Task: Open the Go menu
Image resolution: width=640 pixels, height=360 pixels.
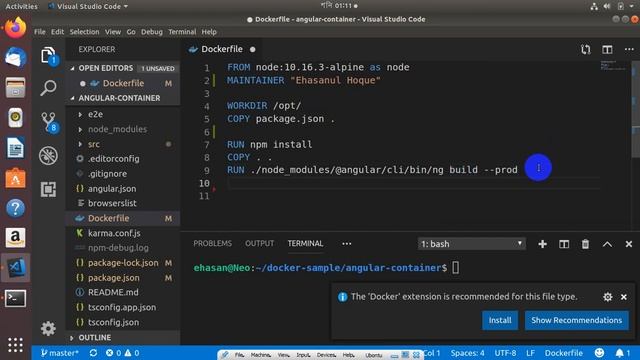Action: click(x=131, y=32)
